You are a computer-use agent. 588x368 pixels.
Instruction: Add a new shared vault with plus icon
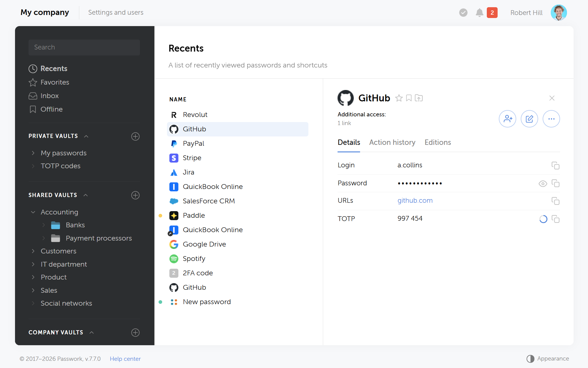coord(135,195)
